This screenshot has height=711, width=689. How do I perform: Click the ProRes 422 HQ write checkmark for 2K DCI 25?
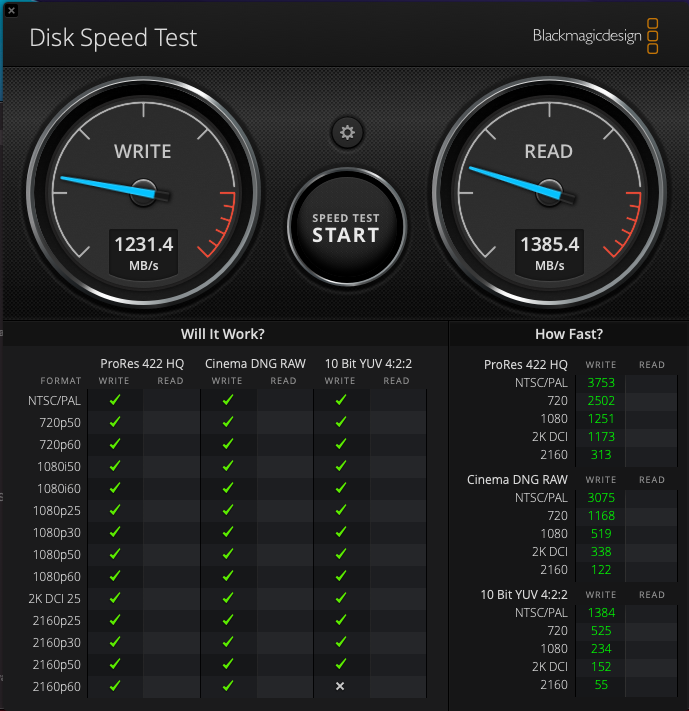pyautogui.click(x=115, y=598)
